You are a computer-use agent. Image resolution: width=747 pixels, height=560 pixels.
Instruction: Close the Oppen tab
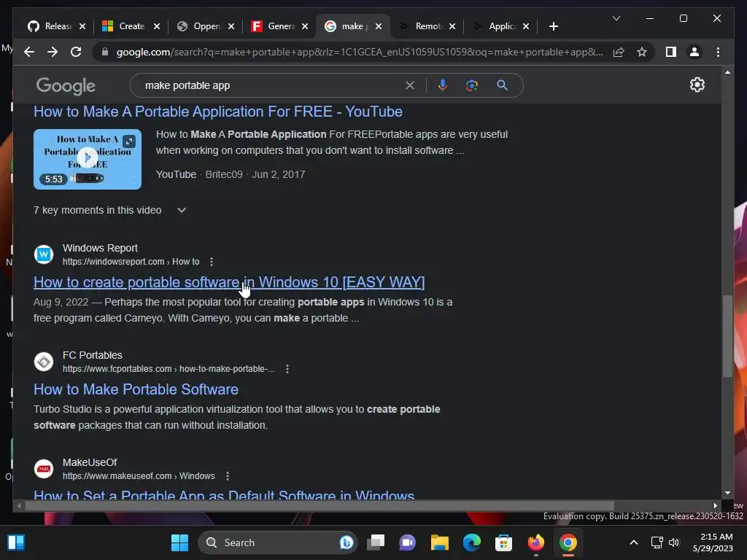point(231,26)
